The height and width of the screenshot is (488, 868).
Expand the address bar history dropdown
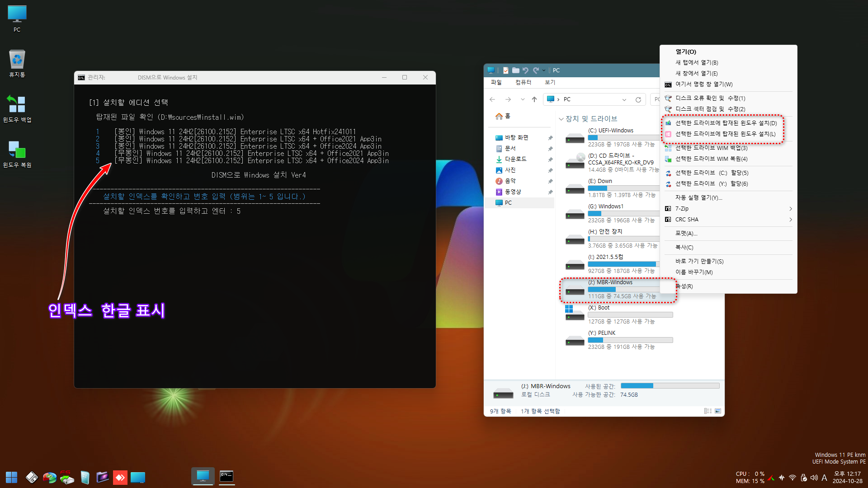point(624,100)
